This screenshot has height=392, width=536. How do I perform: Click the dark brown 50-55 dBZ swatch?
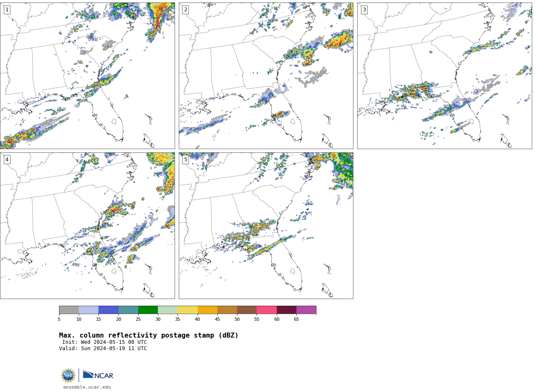(247, 310)
